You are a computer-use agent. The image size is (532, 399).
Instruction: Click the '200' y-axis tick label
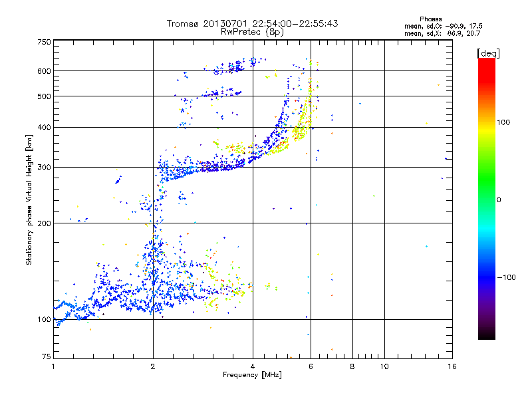coord(44,223)
